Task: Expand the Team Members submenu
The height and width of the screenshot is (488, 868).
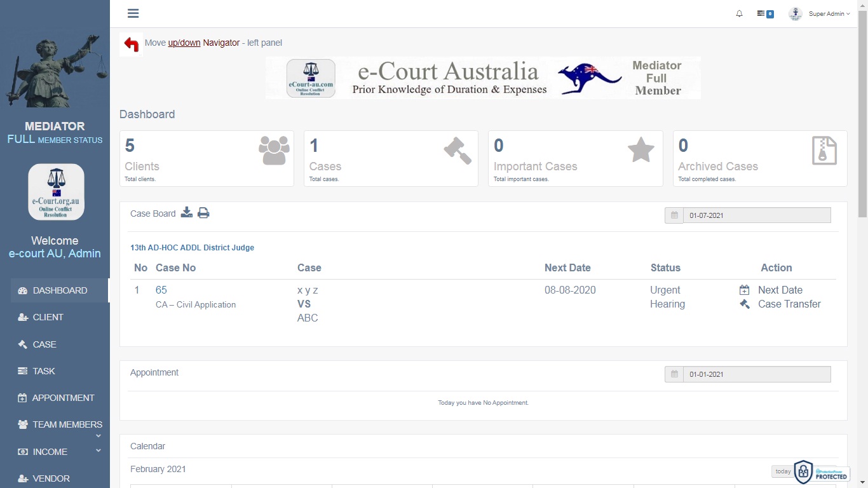Action: tap(98, 436)
